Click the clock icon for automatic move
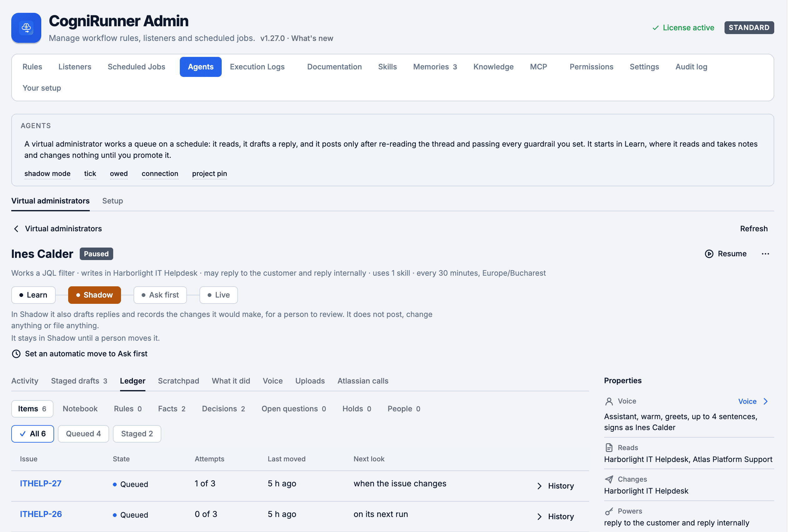Viewport: 788px width, 532px height. tap(16, 354)
